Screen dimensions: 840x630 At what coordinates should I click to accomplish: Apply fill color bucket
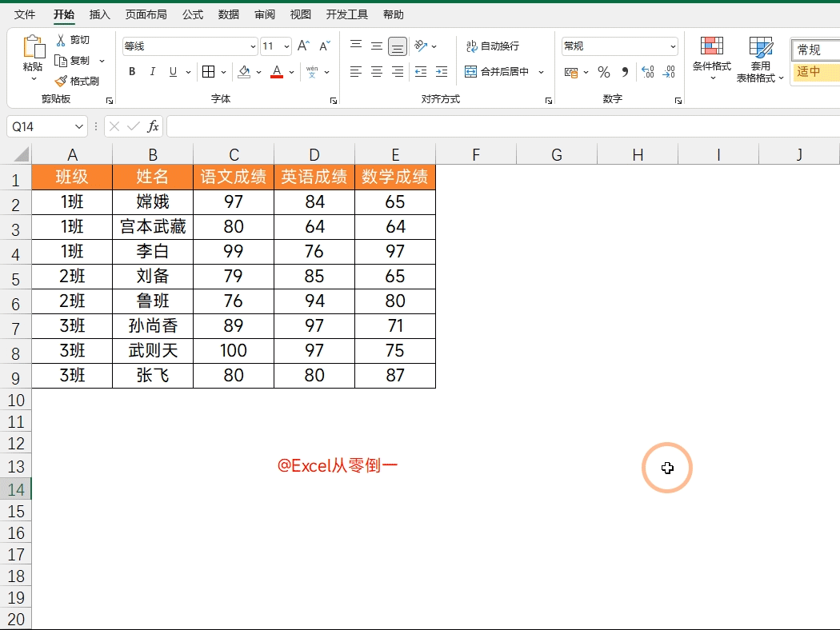click(244, 72)
